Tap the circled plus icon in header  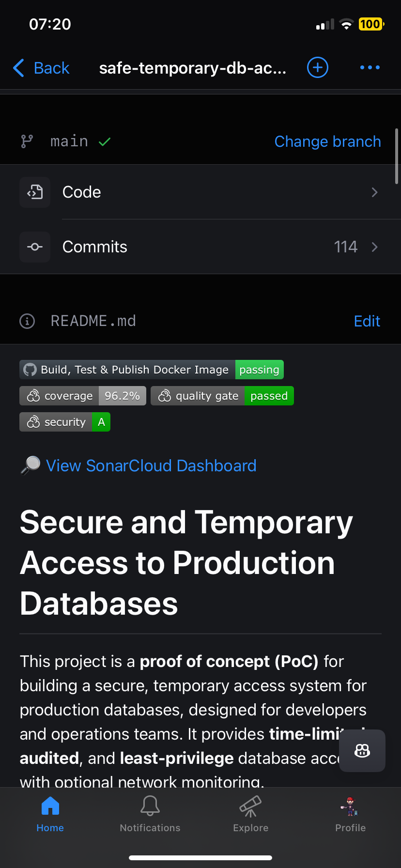(x=318, y=67)
